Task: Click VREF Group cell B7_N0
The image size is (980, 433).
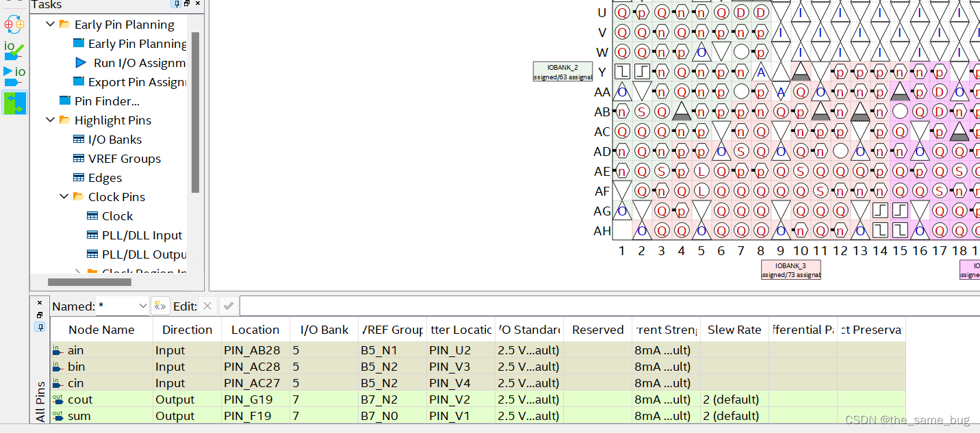Action: 392,415
